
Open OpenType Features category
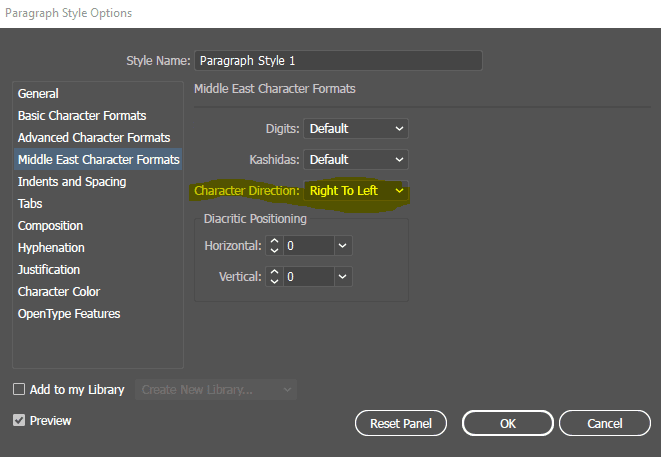pos(69,314)
